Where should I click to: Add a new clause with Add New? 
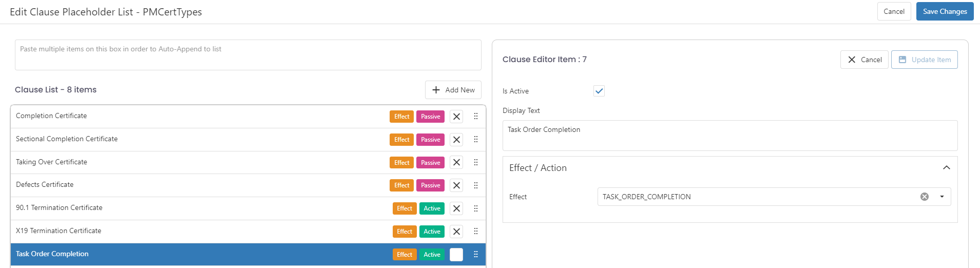453,90
